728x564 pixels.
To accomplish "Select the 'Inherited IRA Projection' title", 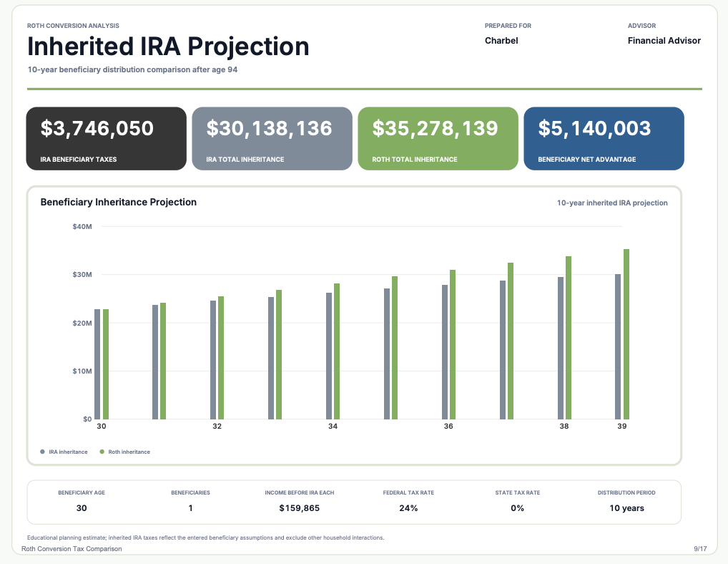I will coord(168,47).
